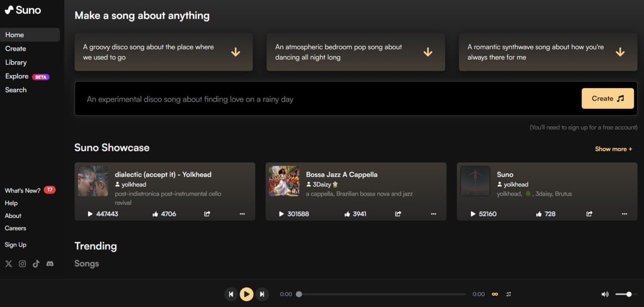The height and width of the screenshot is (307, 644).
Task: Open more options for Bossa Jazz A Cappella
Action: (x=433, y=214)
